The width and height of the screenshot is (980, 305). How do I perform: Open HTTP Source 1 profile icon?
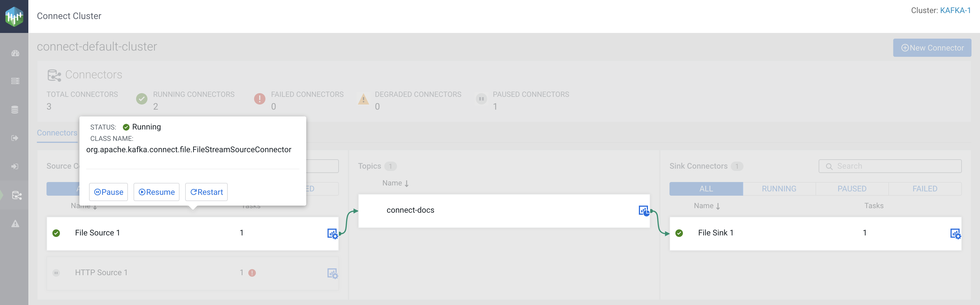[x=332, y=273]
